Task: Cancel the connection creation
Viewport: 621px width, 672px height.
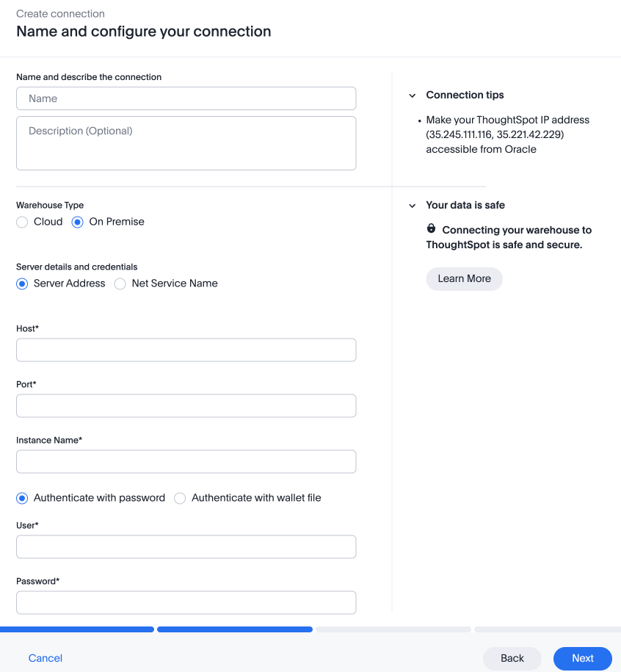Action: click(46, 658)
